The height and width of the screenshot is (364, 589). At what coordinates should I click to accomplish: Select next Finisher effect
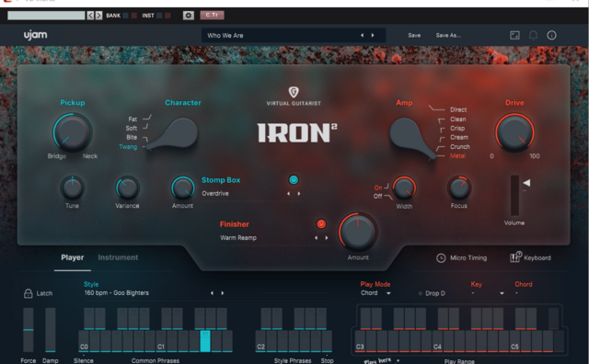coord(327,238)
